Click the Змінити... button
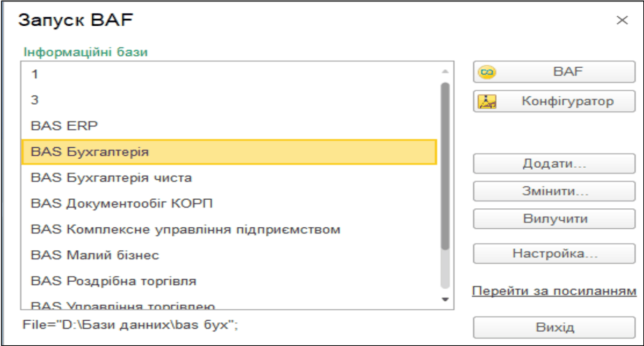 click(554, 191)
